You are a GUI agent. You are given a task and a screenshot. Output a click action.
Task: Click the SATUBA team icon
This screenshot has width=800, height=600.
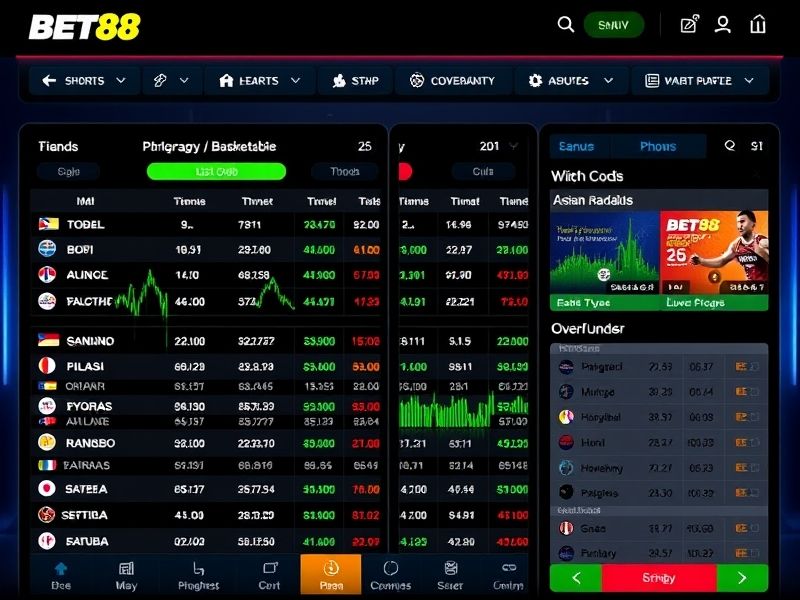coord(47,541)
